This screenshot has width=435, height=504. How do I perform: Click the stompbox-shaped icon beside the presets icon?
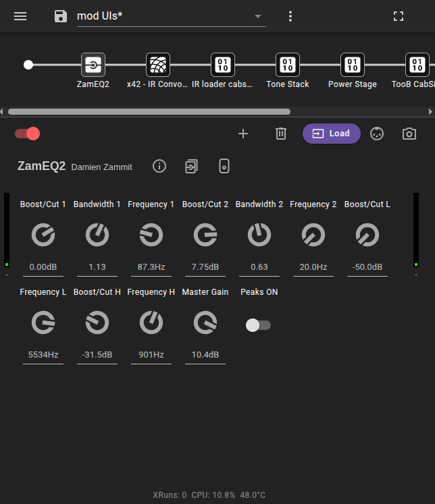click(x=224, y=167)
